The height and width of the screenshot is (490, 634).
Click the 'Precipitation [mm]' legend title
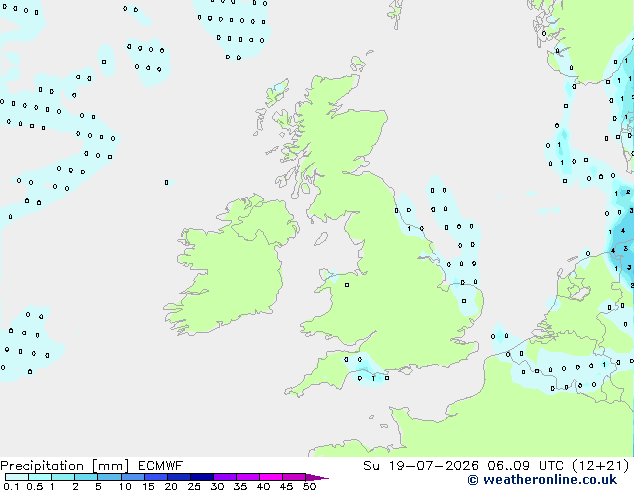click(65, 466)
